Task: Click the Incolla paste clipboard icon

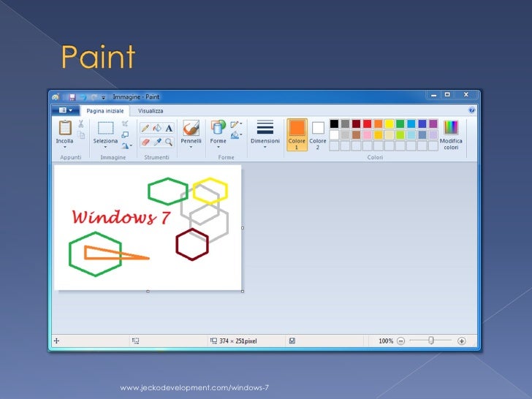Action: [65, 129]
